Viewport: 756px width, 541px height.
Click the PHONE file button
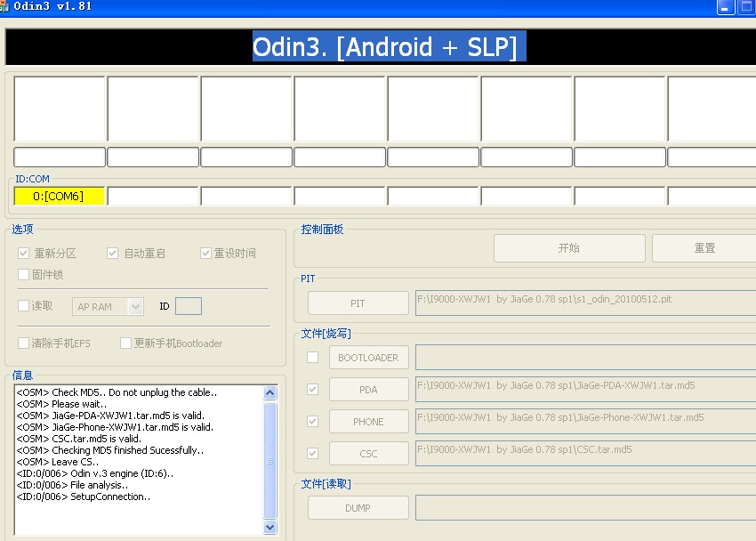click(368, 422)
